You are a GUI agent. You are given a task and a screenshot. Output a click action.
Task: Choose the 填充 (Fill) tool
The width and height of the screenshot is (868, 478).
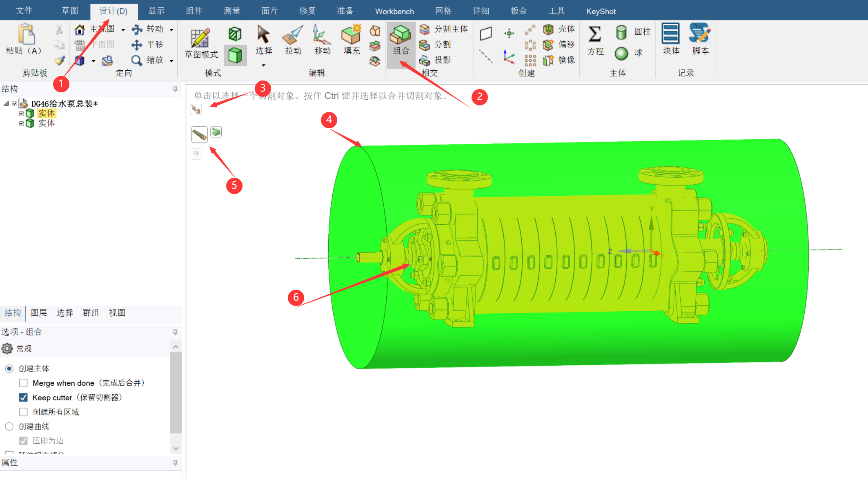coord(351,40)
